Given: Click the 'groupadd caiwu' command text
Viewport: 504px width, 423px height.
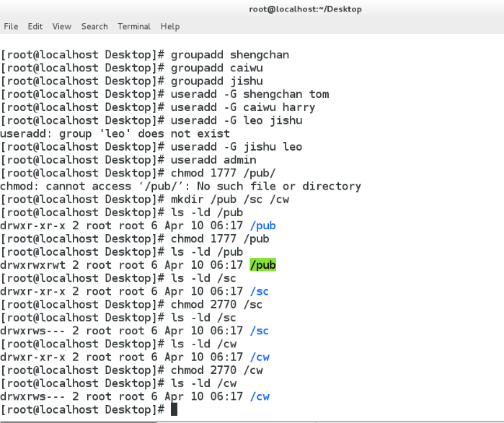Looking at the screenshot, I should pos(216,68).
